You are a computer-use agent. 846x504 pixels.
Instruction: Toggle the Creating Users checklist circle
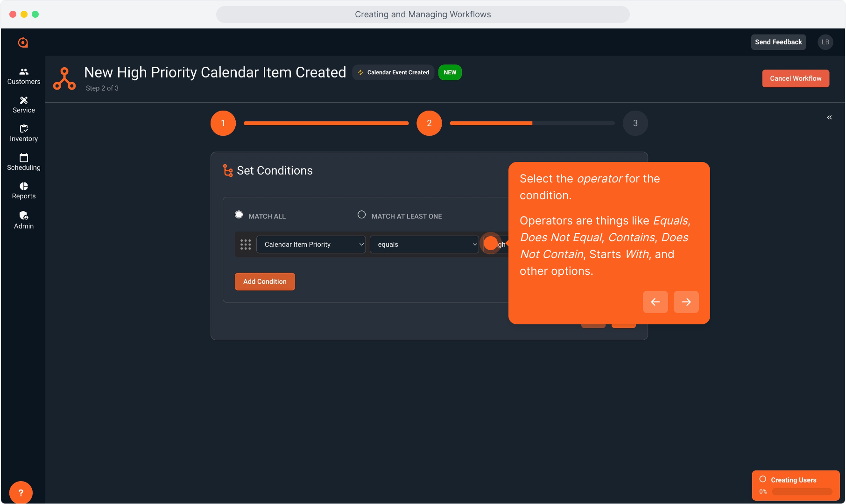pyautogui.click(x=763, y=479)
